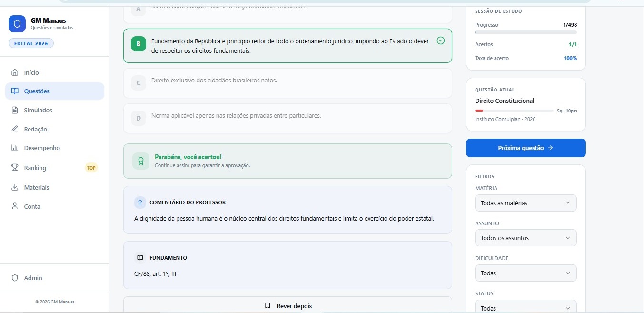This screenshot has width=644, height=313.
Task: Click the '© 2026 GM Manaus' footer text
Action: coord(55,302)
